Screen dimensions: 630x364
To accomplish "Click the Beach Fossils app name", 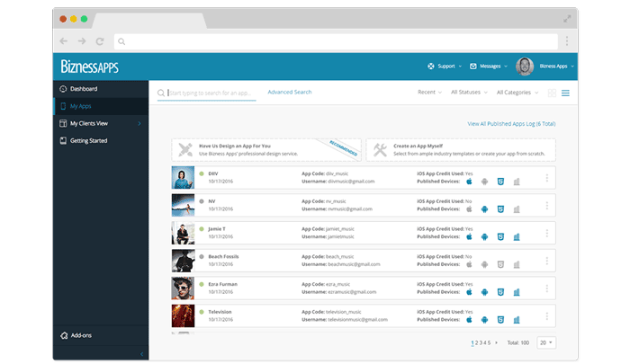I will 223,256.
